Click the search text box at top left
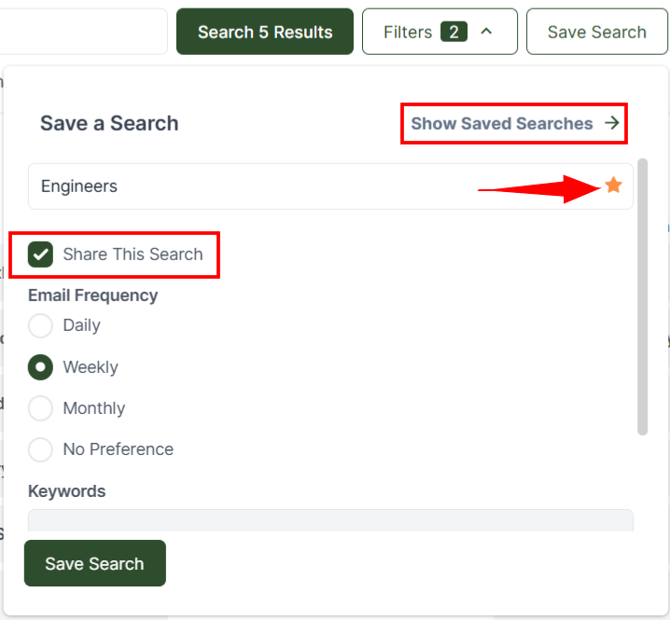 point(82,32)
